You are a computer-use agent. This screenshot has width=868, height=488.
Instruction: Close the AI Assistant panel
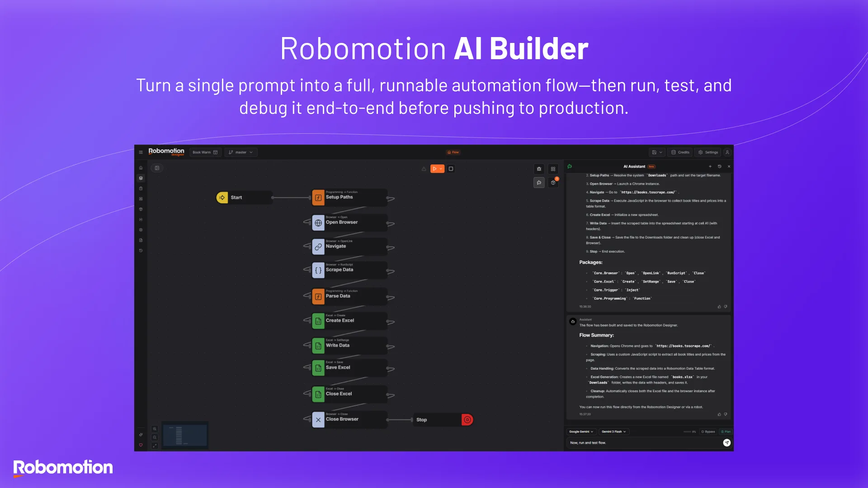(x=729, y=166)
